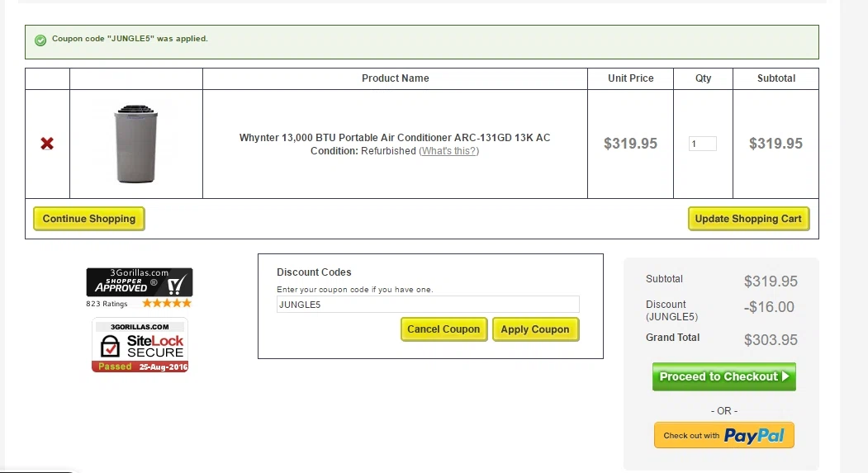
Task: Click the Grand Total label
Action: pos(672,338)
